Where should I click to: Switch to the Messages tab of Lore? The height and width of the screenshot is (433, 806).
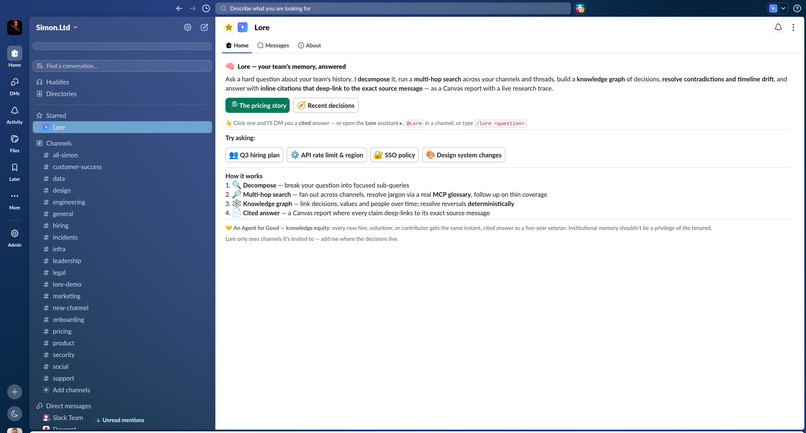point(273,45)
